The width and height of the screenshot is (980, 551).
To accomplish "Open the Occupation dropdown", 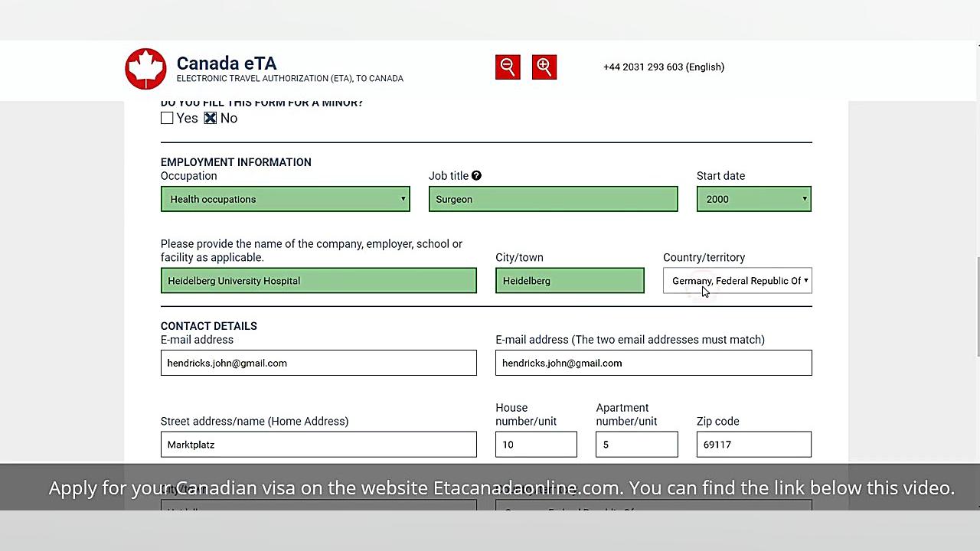I will (286, 199).
